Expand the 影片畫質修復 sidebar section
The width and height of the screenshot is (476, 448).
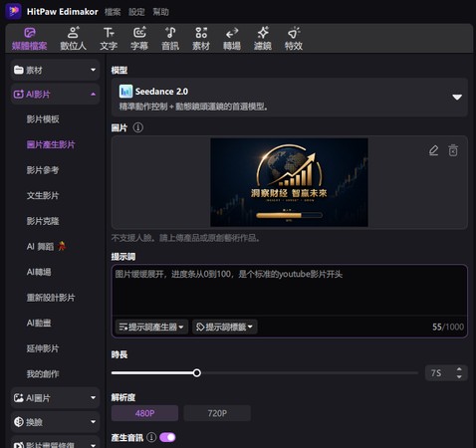[x=94, y=445]
